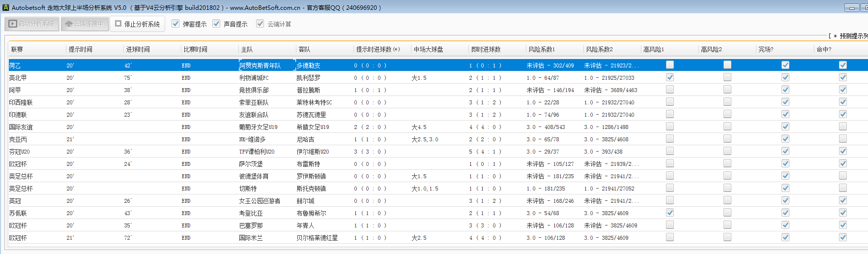The width and height of the screenshot is (868, 254).
Task: Toggle 完场? checkbox in 苏低联 row
Action: coord(785,213)
